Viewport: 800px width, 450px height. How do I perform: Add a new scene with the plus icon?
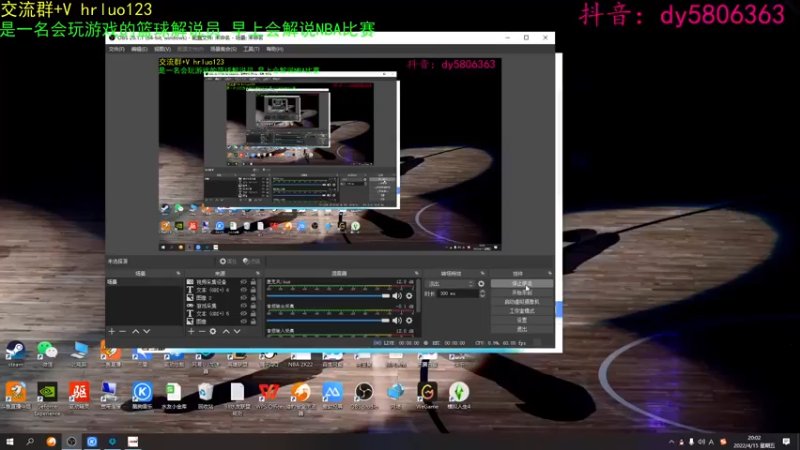tap(112, 331)
